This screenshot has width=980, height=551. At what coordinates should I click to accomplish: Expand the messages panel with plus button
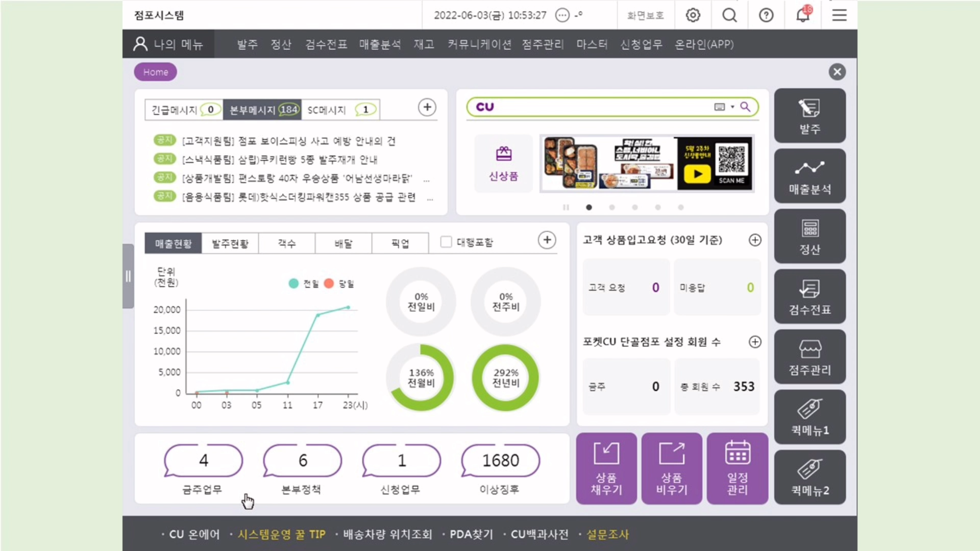tap(427, 107)
